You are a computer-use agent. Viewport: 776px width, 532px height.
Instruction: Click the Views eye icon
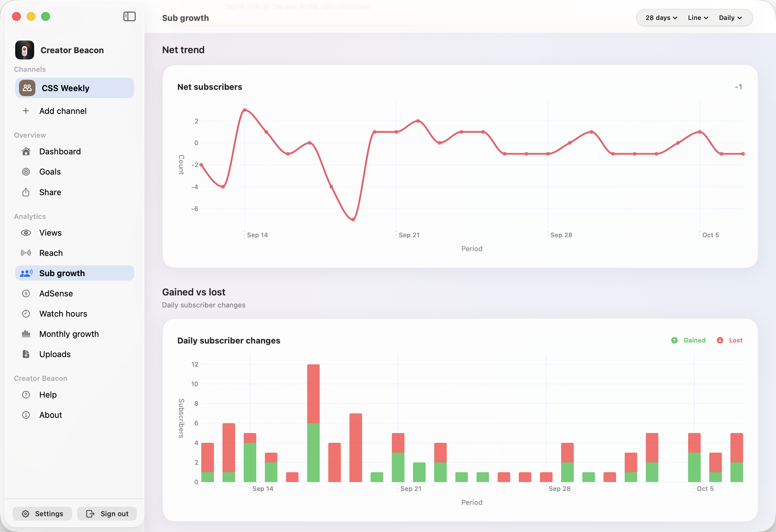pos(26,232)
